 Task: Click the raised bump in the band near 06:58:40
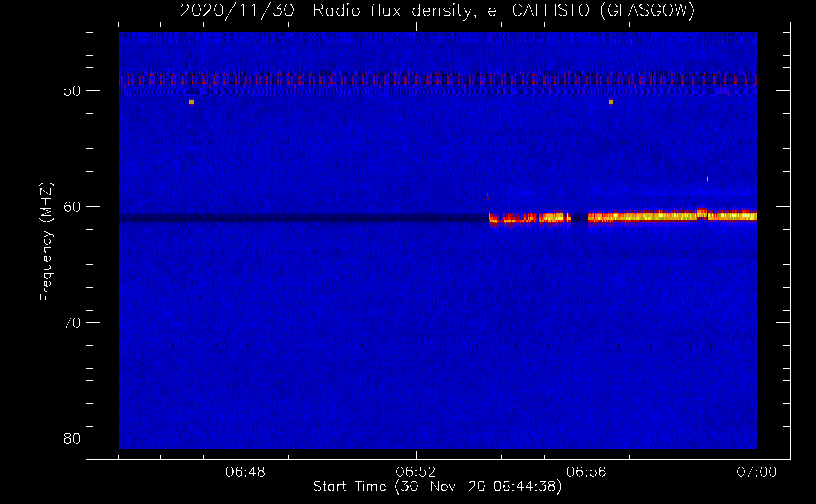click(x=702, y=211)
